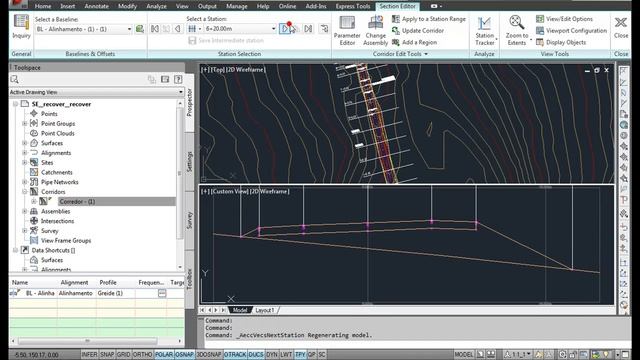Click Display Objects

point(561,42)
